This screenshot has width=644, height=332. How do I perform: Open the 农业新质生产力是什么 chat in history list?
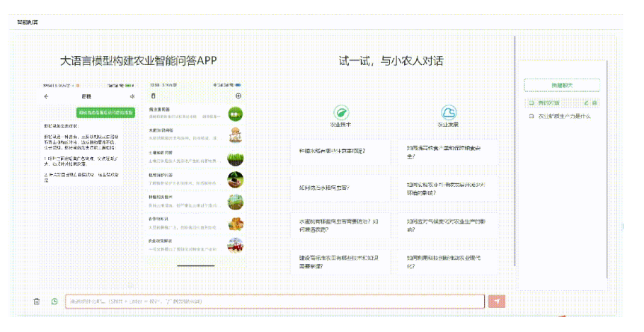tap(565, 115)
